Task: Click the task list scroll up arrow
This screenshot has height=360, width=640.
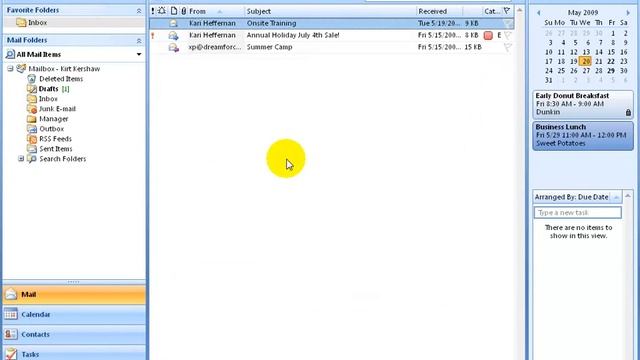Action: click(x=628, y=197)
